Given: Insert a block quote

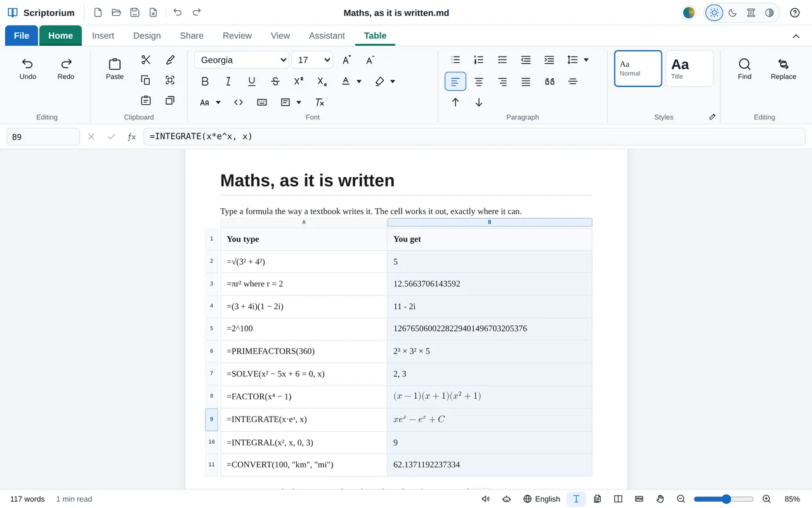Looking at the screenshot, I should tap(549, 81).
